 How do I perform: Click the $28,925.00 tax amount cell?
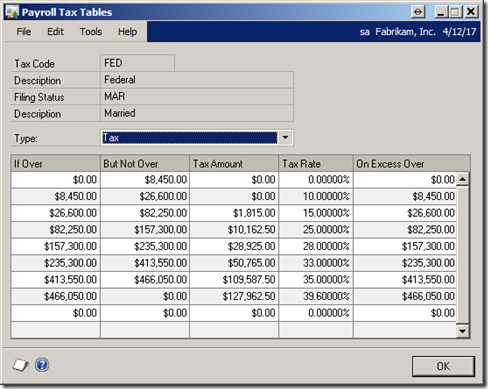coord(234,246)
